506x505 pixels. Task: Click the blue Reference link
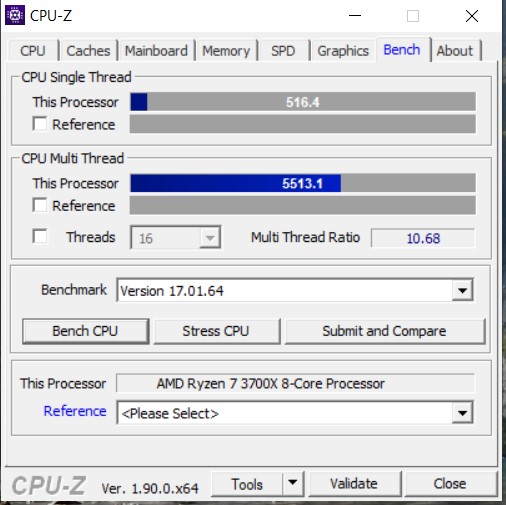tap(75, 411)
